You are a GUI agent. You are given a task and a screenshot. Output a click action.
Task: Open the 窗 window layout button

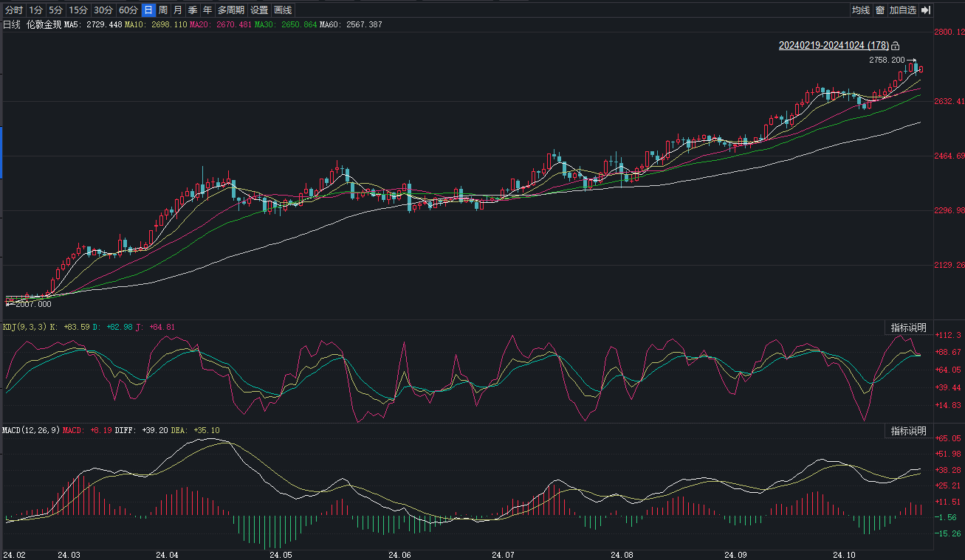[879, 10]
